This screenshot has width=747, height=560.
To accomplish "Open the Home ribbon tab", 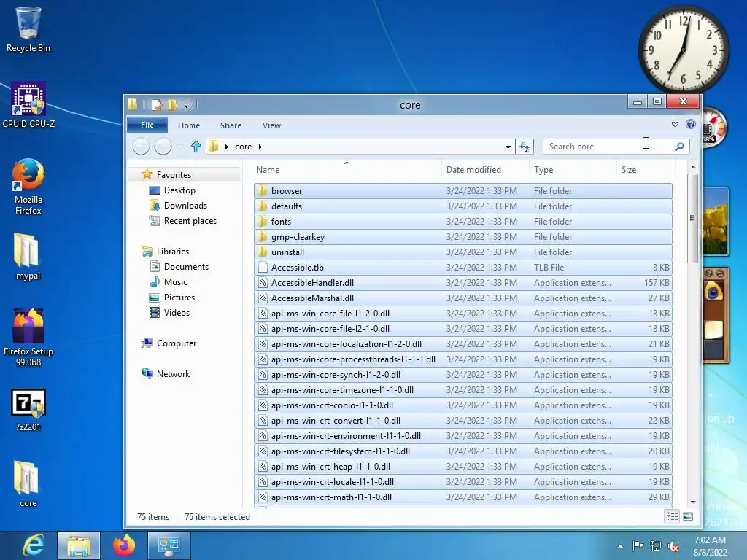I will (189, 125).
